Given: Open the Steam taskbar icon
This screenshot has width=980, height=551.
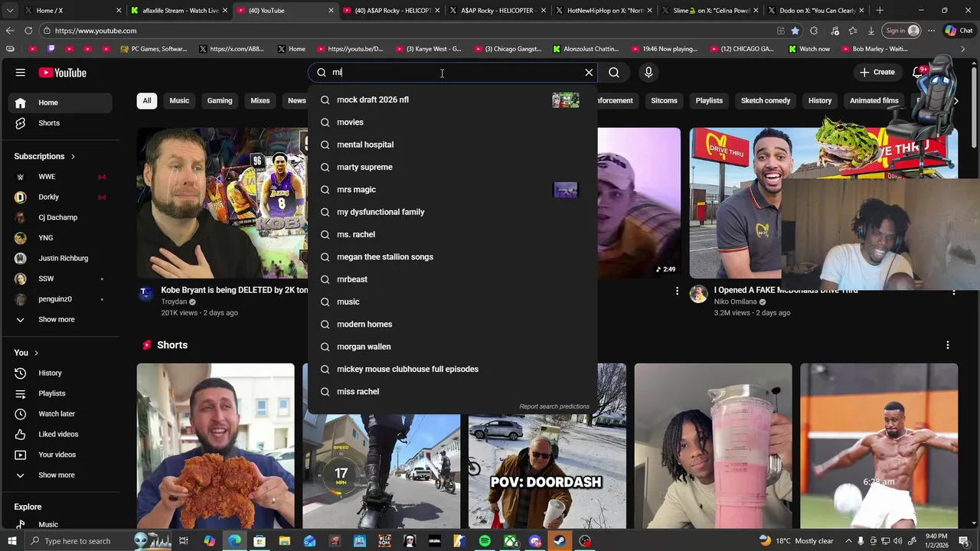Looking at the screenshot, I should 560,541.
